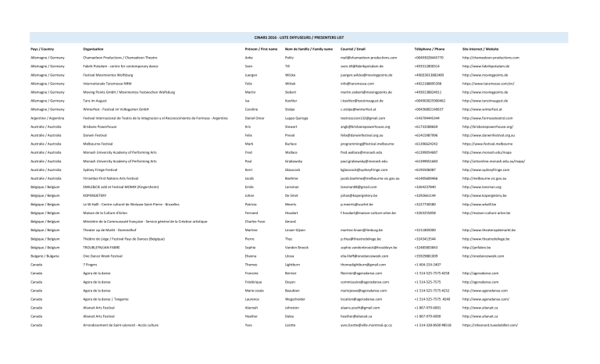Open the link 'http://onedanceweek.com'
The image size is (600, 364).
(483, 256)
